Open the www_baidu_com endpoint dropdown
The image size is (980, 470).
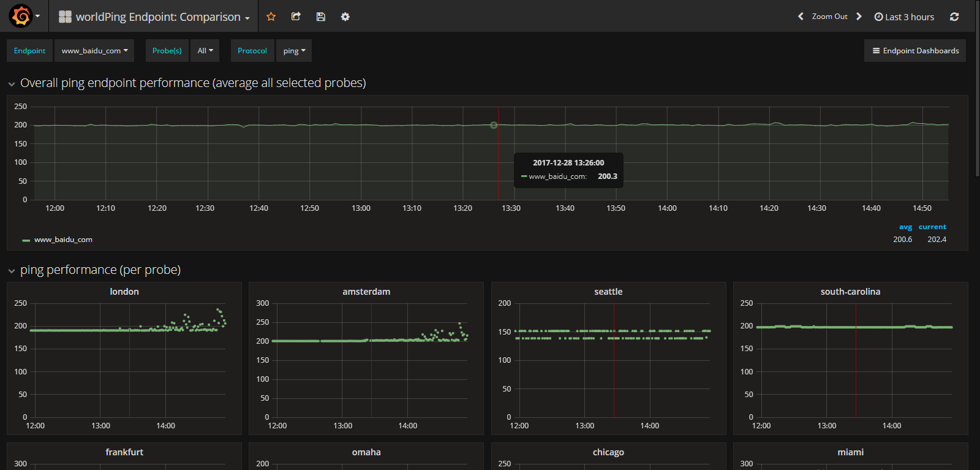[x=94, y=51]
